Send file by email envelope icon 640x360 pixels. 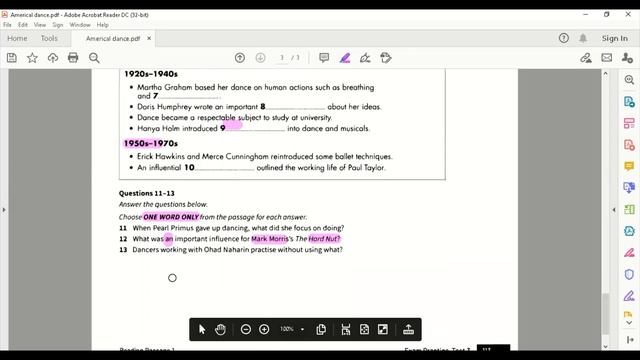tap(607, 58)
